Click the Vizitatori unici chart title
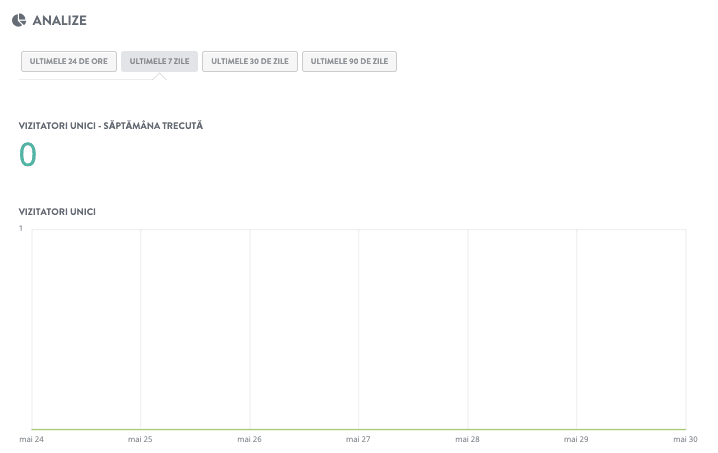The image size is (718, 453). tap(57, 212)
